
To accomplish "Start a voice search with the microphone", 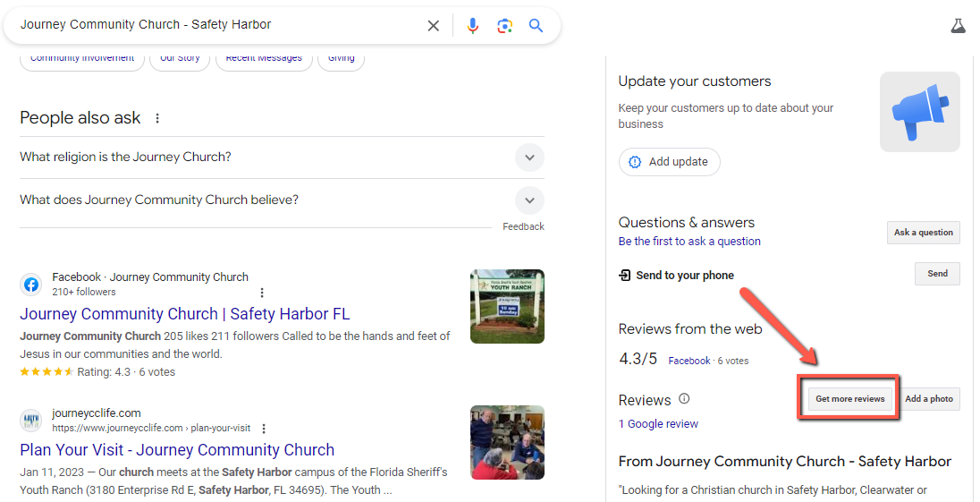I will click(472, 26).
